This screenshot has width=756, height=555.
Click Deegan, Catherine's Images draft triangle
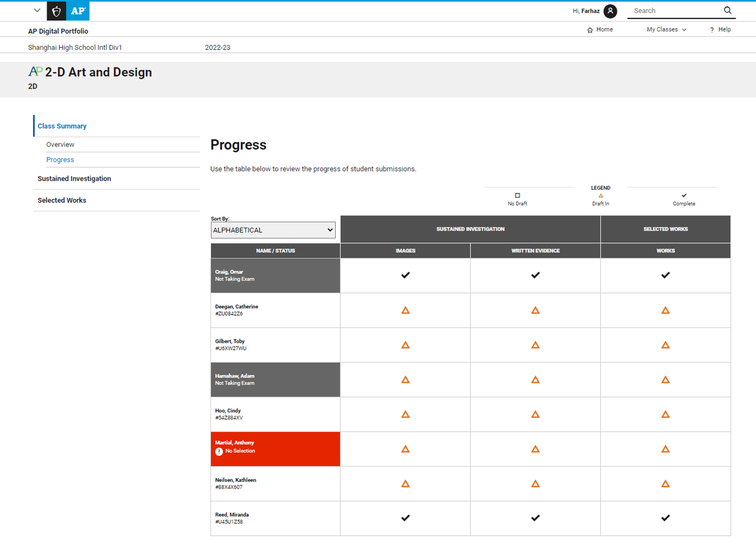click(405, 310)
